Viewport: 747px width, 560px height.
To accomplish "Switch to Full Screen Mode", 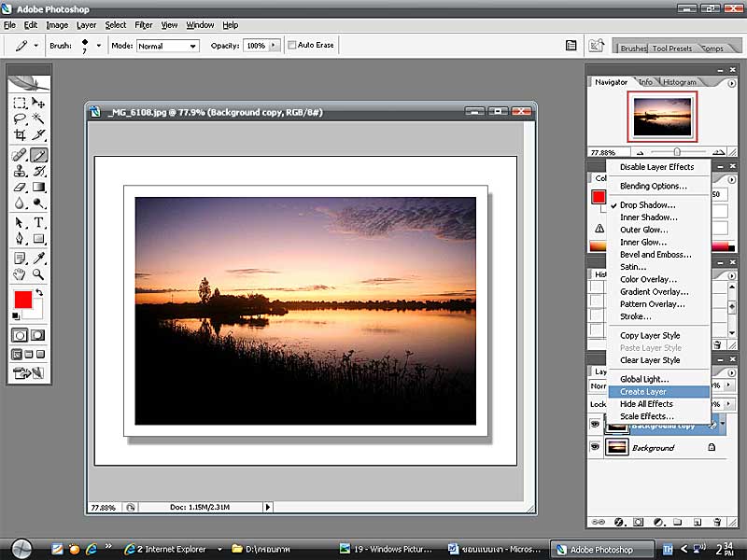I will point(40,355).
